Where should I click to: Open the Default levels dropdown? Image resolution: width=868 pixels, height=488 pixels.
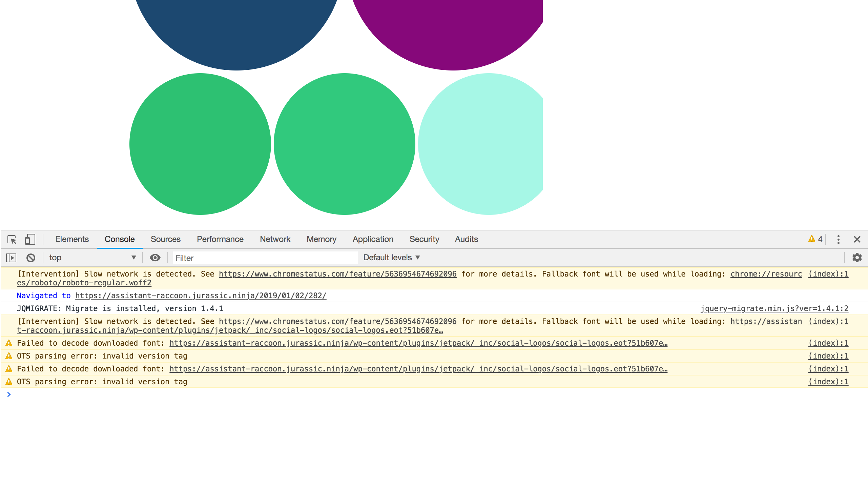[x=391, y=258]
